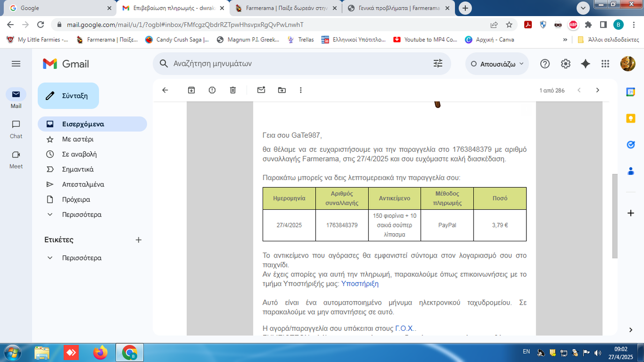Open Gmail support question mark icon

pyautogui.click(x=545, y=64)
